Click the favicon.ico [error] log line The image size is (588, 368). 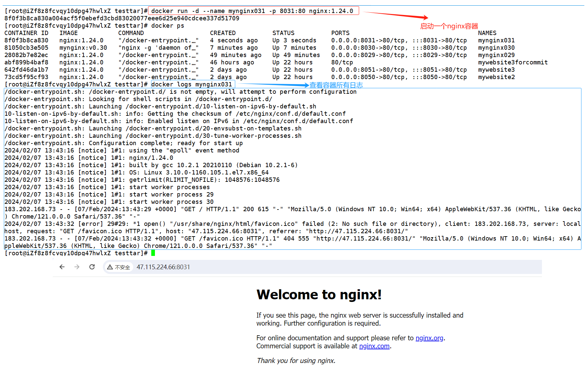(292, 228)
